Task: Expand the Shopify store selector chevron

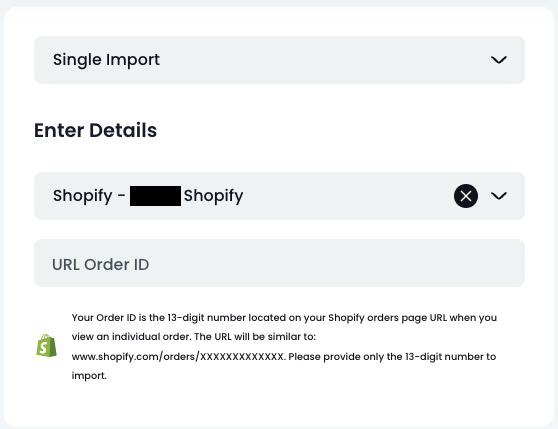Action: click(499, 196)
